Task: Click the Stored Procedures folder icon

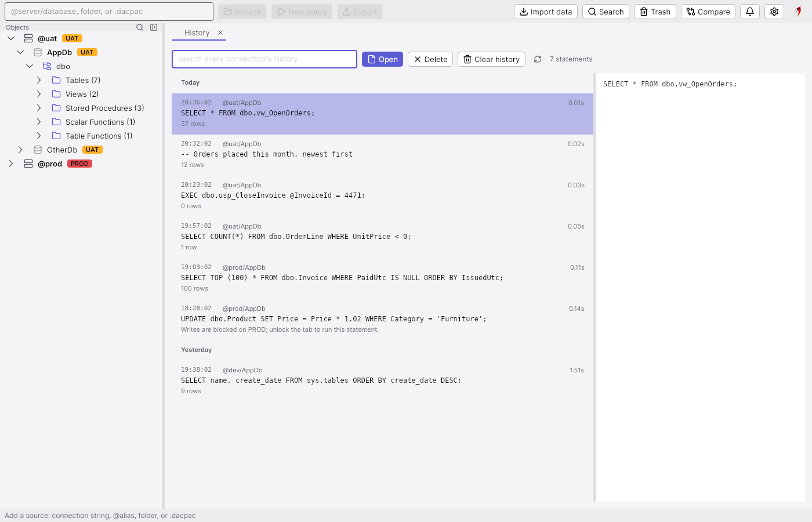Action: 56,108
